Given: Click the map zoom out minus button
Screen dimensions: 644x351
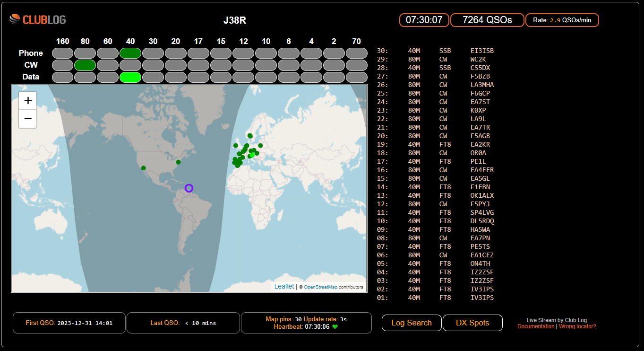Looking at the screenshot, I should tap(28, 119).
